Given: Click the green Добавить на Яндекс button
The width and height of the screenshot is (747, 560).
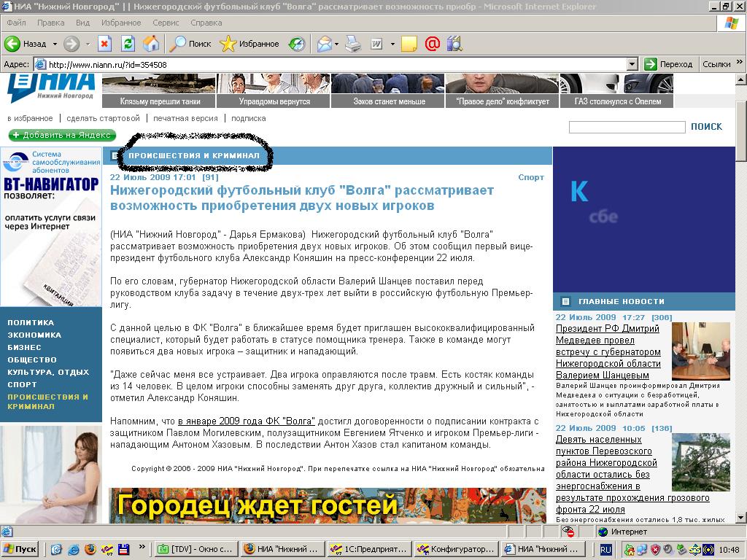Looking at the screenshot, I should 63,135.
